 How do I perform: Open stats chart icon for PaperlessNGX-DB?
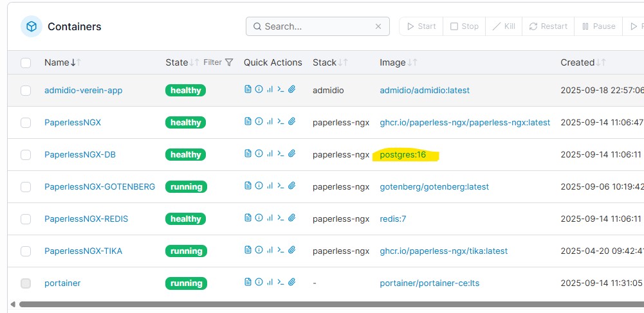click(270, 154)
